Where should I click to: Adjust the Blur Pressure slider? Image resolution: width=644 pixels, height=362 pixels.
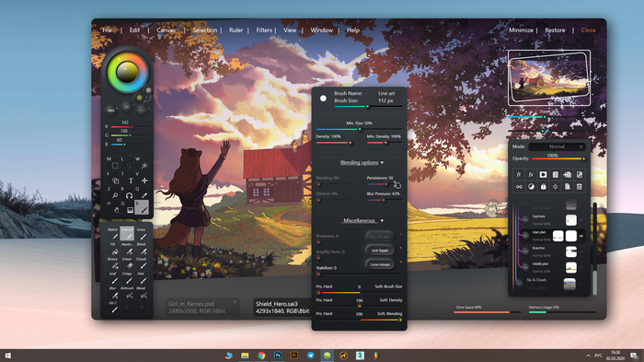pos(384,200)
